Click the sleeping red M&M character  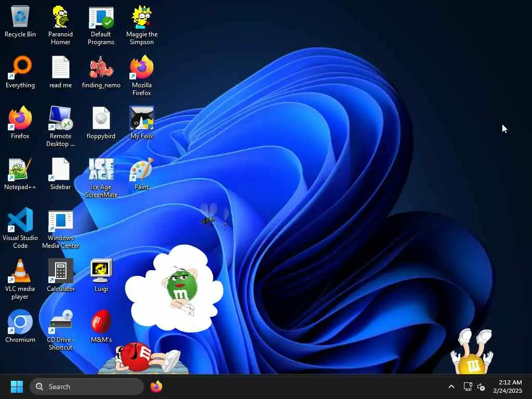tap(147, 357)
